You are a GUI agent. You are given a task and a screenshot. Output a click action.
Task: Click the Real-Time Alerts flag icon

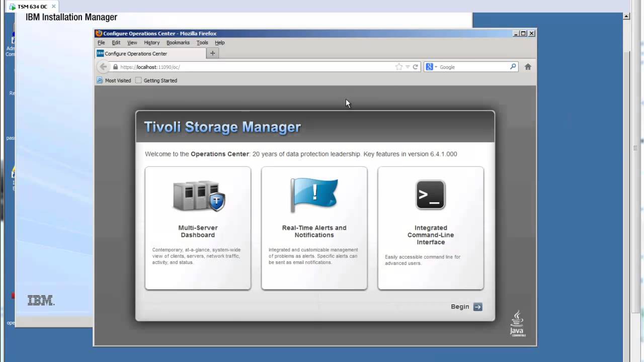pos(314,196)
